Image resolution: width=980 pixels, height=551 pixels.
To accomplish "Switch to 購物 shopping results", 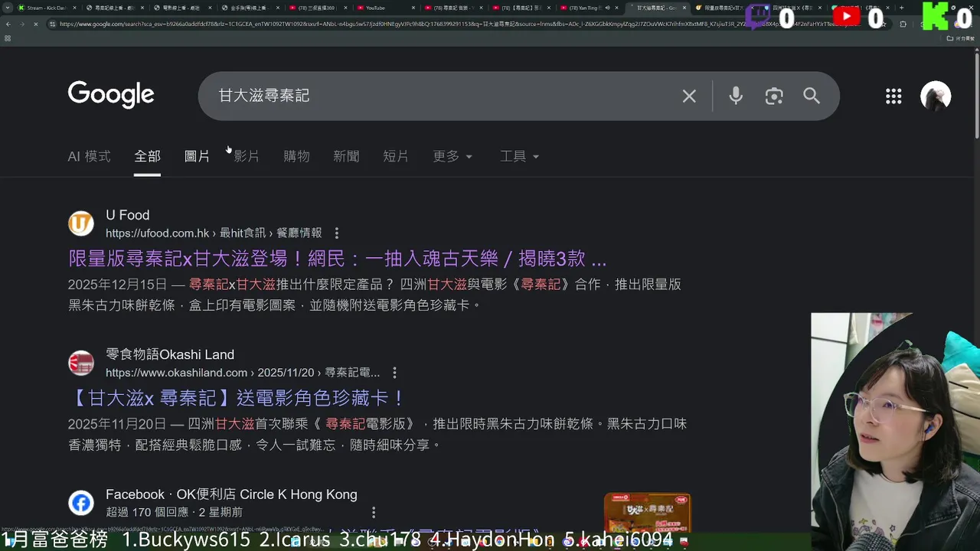I will 296,156.
